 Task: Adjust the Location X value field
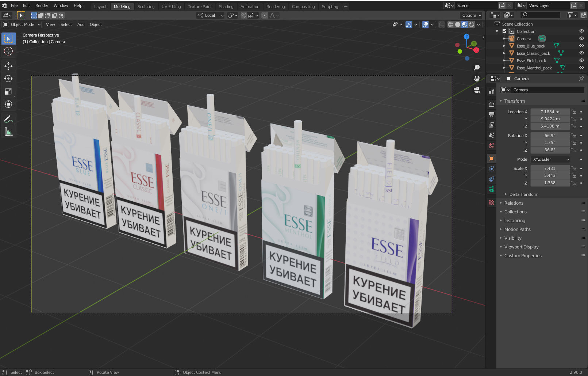point(550,112)
